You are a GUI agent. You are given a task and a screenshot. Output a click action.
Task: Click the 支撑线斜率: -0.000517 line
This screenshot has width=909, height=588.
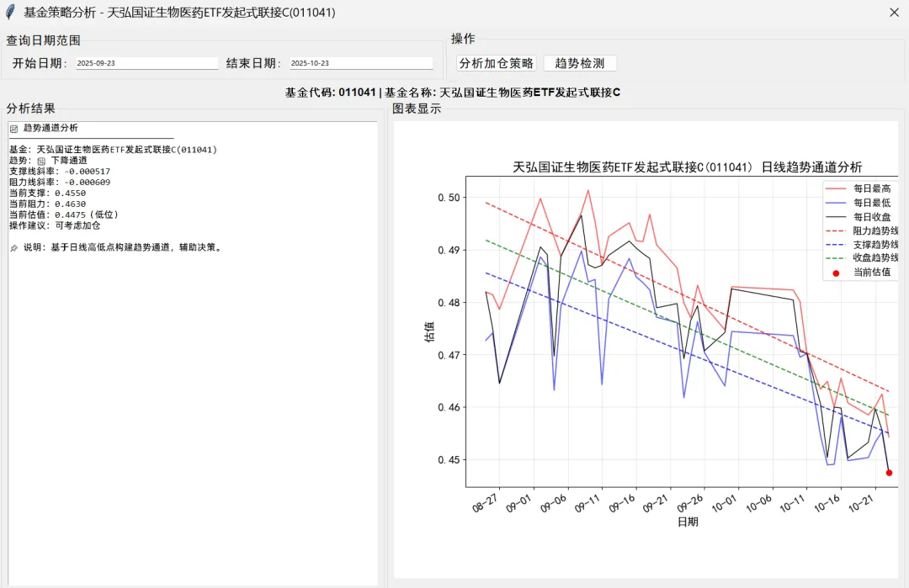(60, 172)
